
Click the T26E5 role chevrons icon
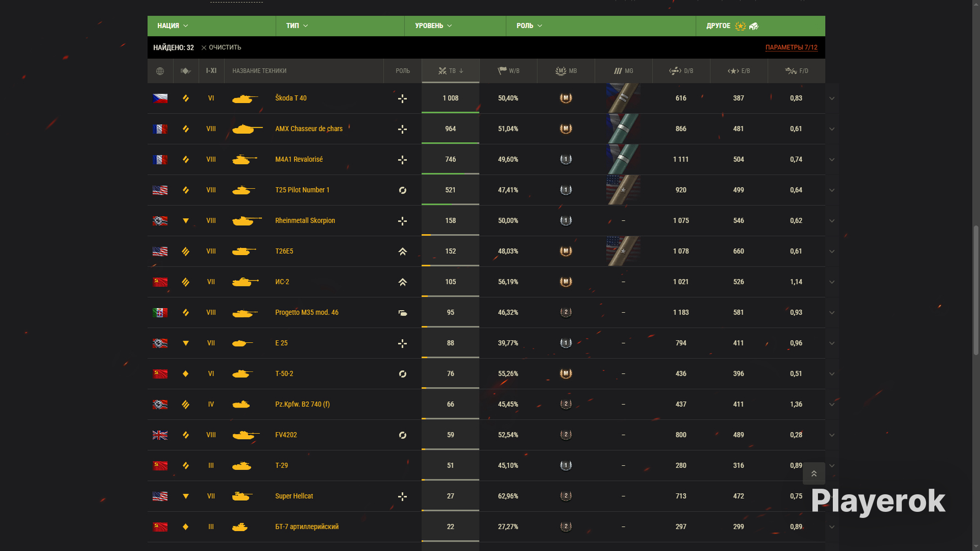pos(402,251)
